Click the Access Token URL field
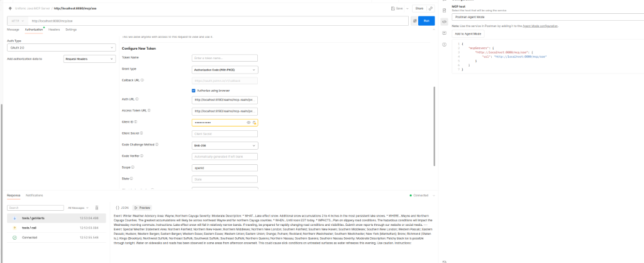 click(x=225, y=111)
